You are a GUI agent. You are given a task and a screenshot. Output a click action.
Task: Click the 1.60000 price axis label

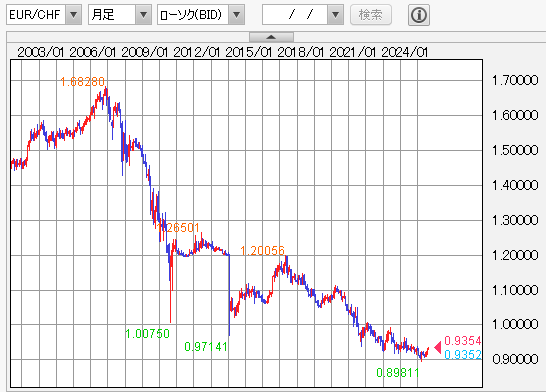pyautogui.click(x=515, y=115)
